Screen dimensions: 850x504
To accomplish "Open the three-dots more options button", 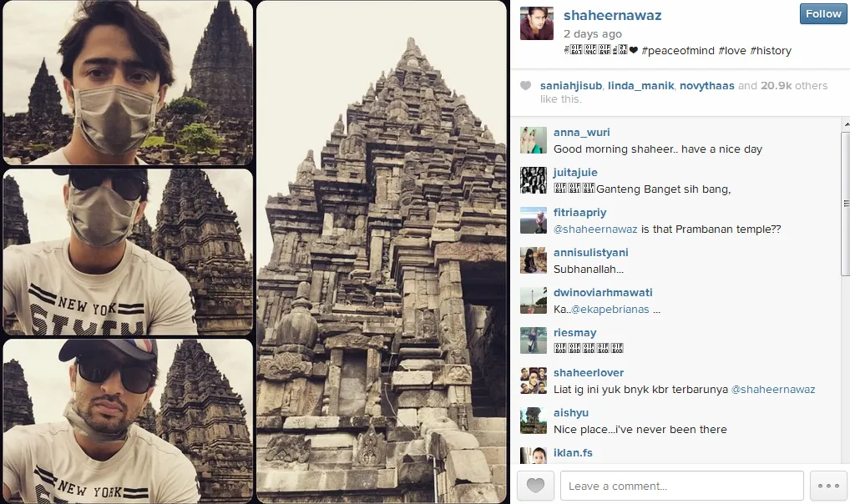I will pyautogui.click(x=828, y=486).
